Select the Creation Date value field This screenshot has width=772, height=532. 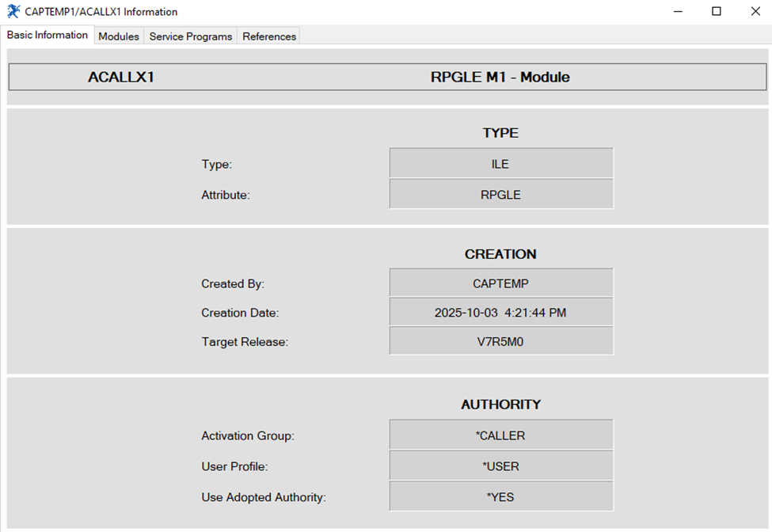(500, 313)
